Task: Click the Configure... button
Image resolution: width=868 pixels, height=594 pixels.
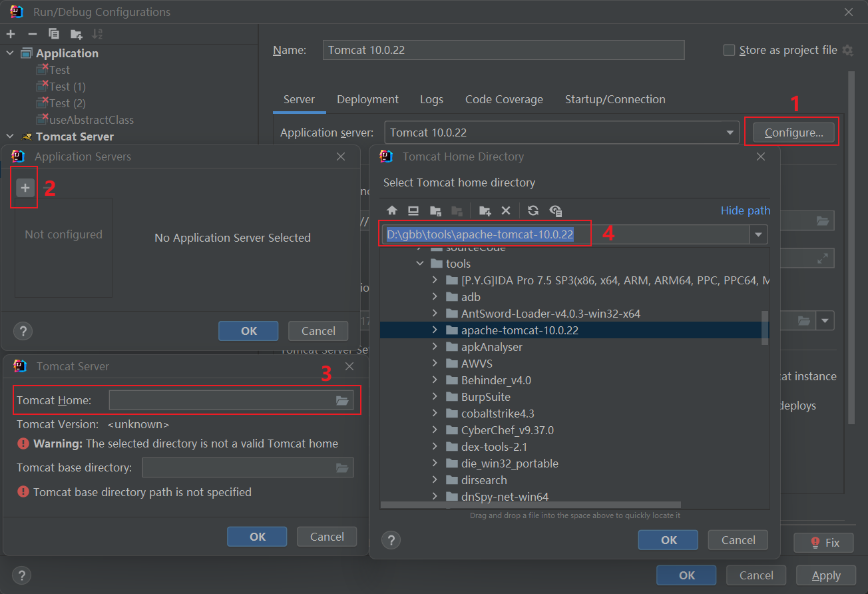Action: tap(793, 133)
